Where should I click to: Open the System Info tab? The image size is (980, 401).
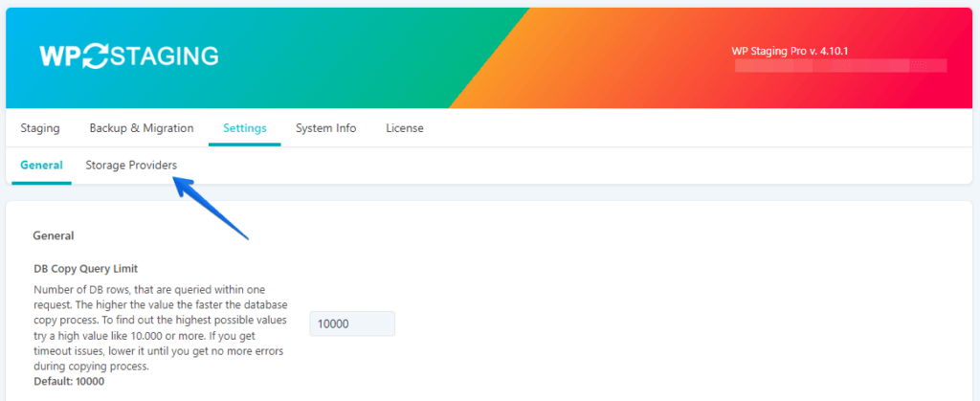tap(326, 128)
